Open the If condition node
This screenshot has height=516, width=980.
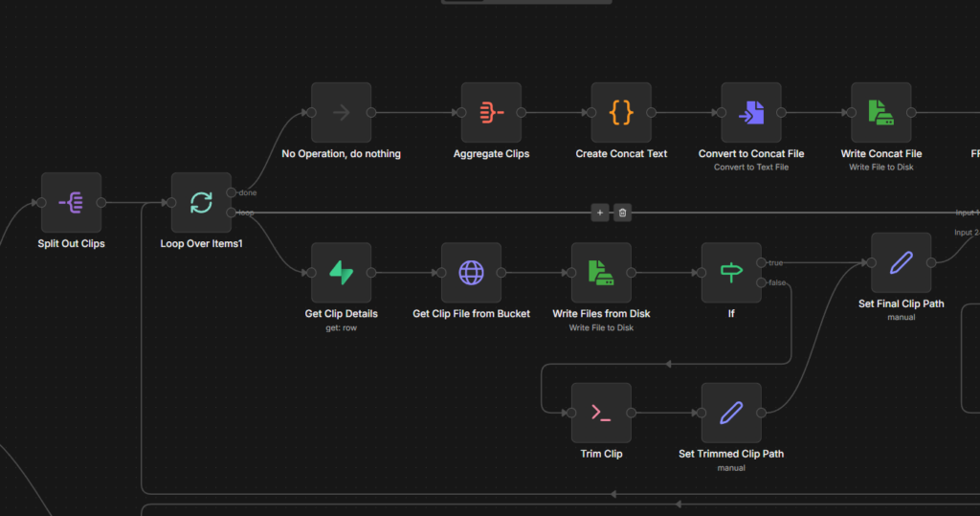[x=731, y=272]
